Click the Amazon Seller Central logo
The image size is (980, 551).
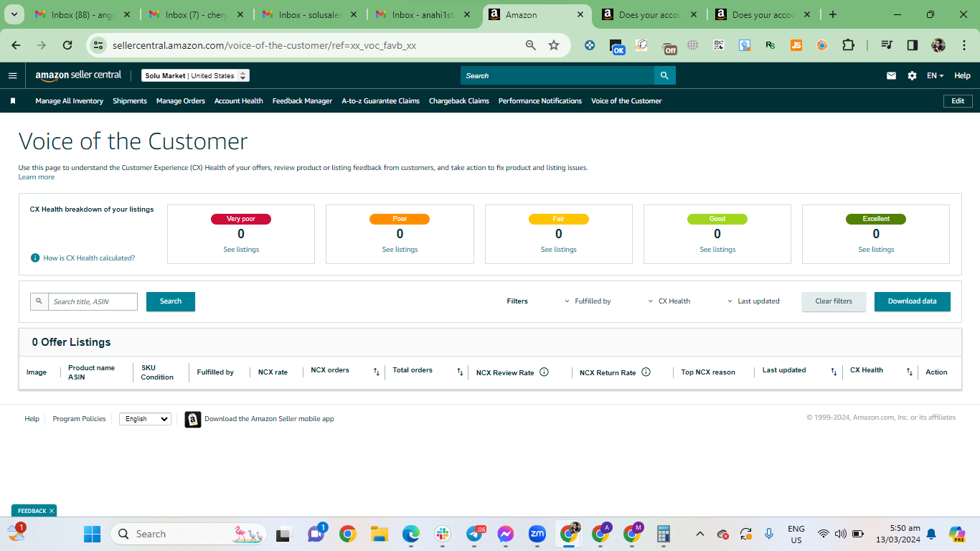[x=79, y=75]
